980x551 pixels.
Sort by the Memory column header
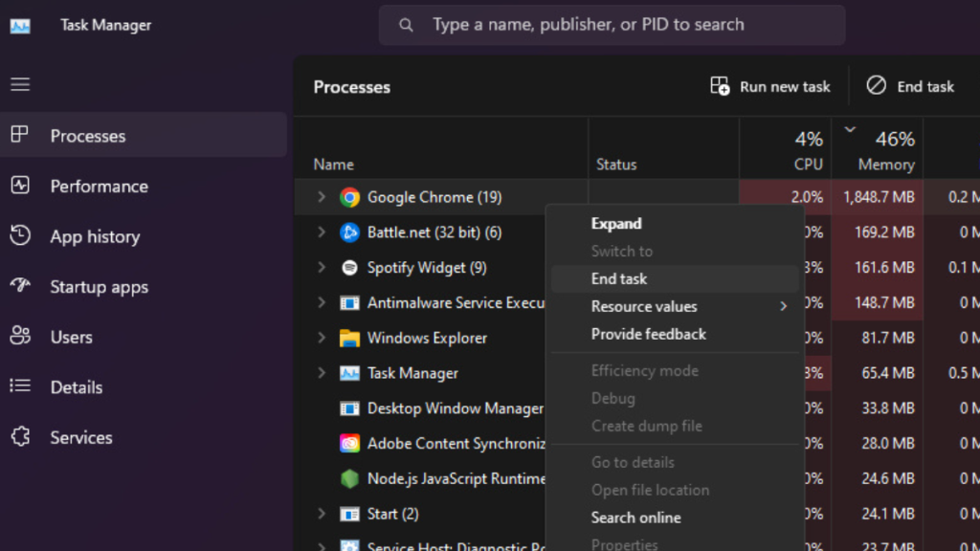pos(878,148)
